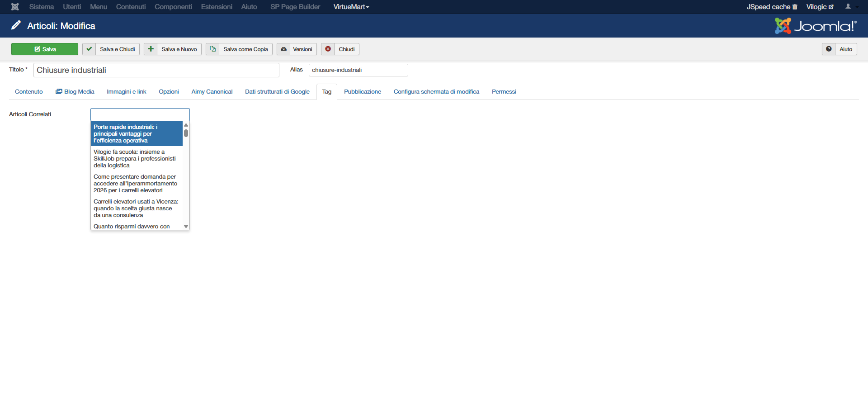Open the Utenti menu
This screenshot has width=868, height=412.
tap(72, 7)
